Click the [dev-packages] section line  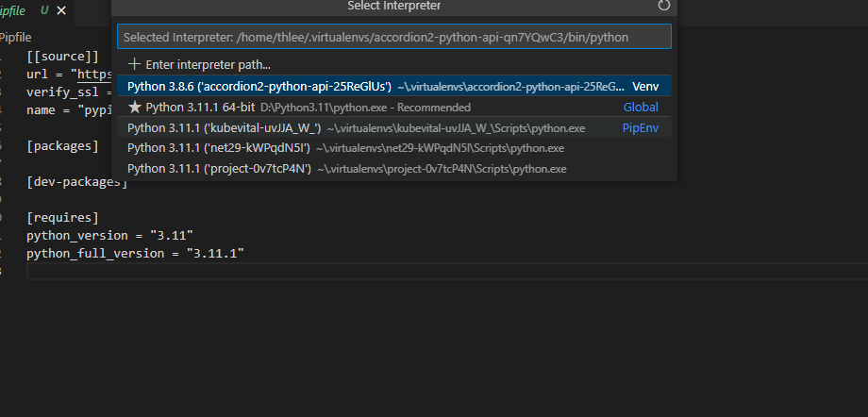click(77, 182)
